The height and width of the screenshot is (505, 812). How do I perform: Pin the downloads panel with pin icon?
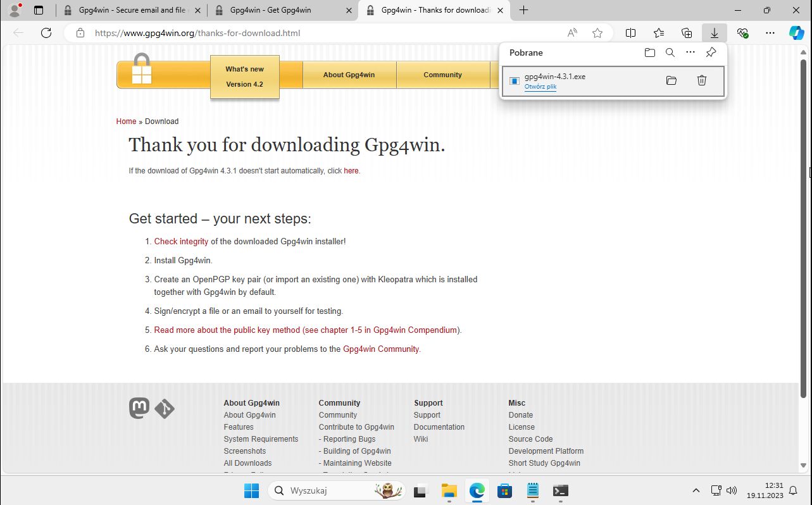[711, 53]
